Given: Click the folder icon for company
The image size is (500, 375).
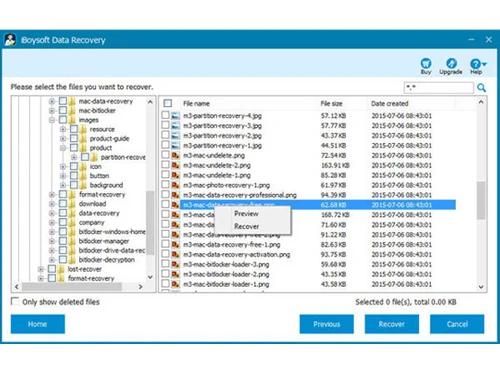Looking at the screenshot, I should pos(72,222).
